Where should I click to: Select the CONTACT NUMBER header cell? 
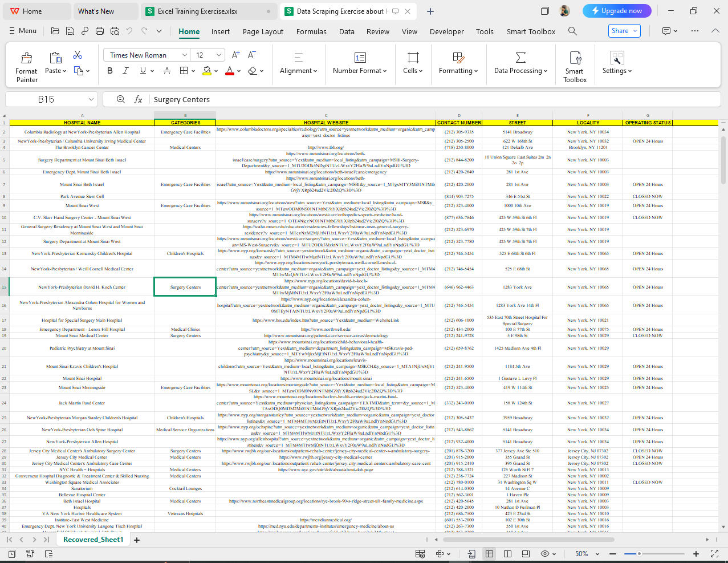coord(459,123)
